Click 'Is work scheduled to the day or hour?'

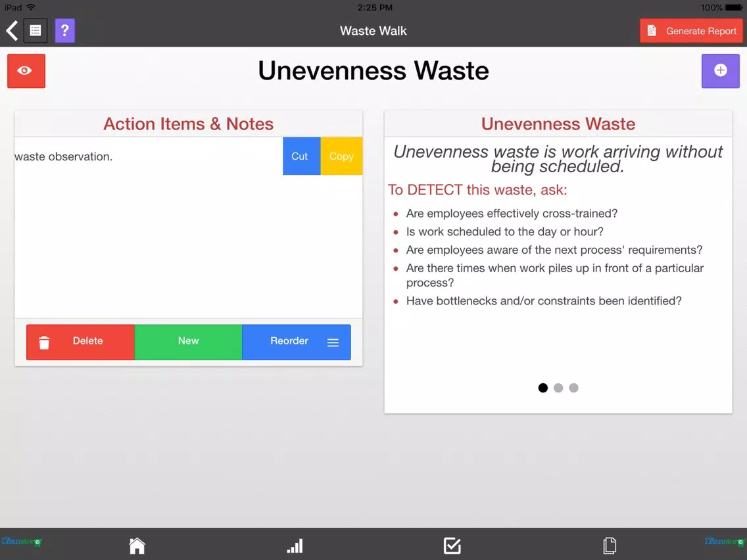[504, 231]
